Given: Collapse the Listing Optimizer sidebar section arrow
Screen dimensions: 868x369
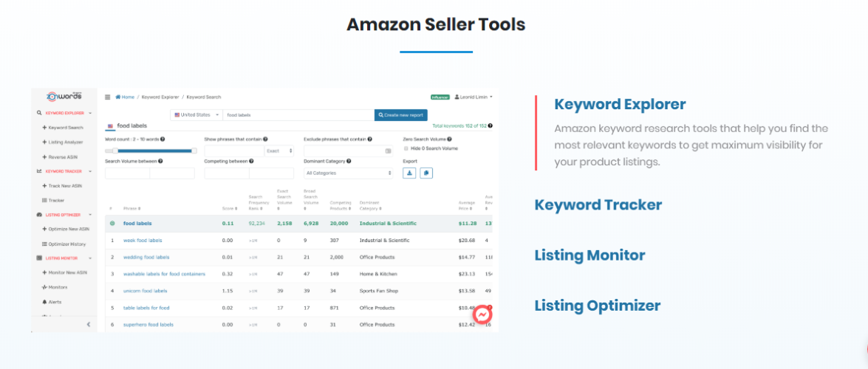Looking at the screenshot, I should pos(90,215).
